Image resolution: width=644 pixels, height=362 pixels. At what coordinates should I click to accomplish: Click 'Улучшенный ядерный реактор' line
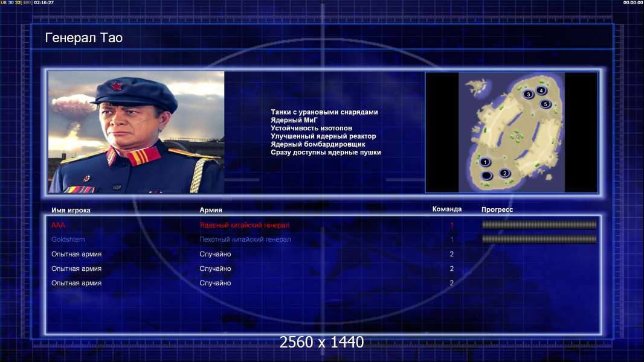click(x=323, y=136)
